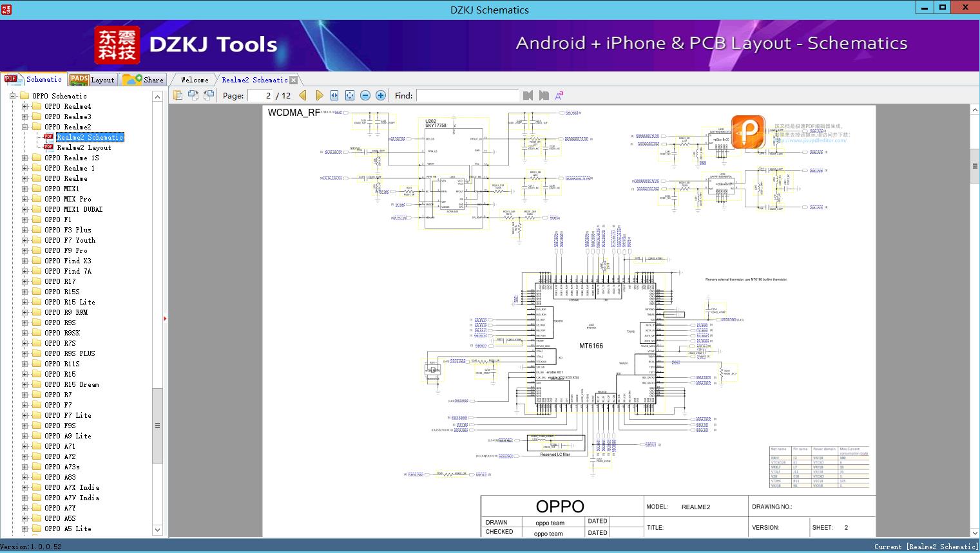This screenshot has width=980, height=553.
Task: Select the OPPO R9 R9M folder
Action: (x=66, y=312)
